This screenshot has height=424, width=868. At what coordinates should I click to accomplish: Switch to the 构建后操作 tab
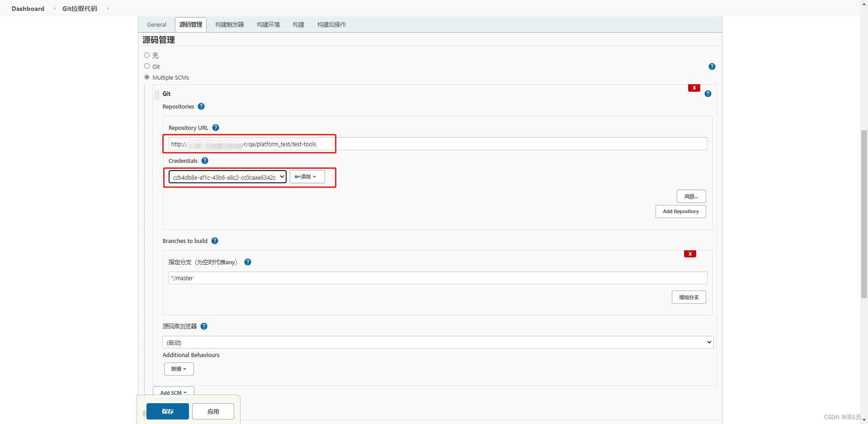[x=332, y=24]
